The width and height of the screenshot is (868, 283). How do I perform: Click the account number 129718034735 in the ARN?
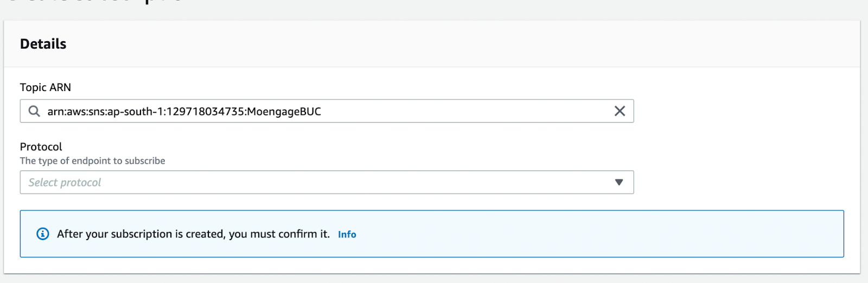point(205,112)
